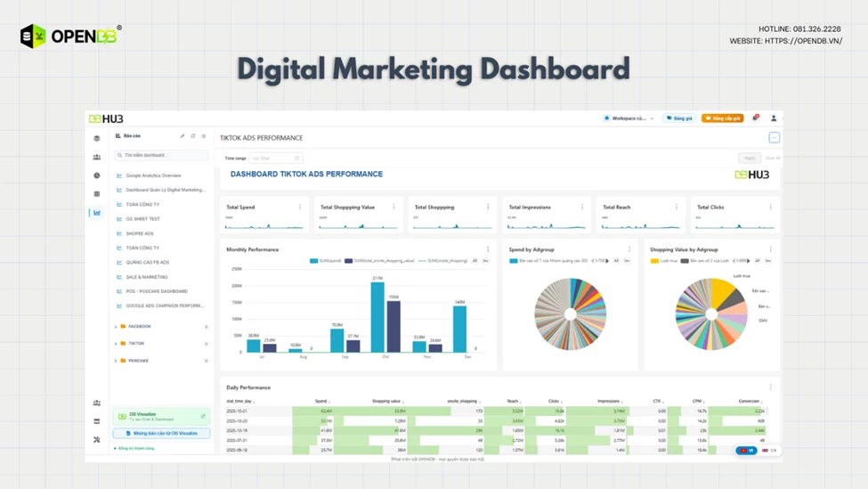Open Total Shoppping card options menu
This screenshot has width=868, height=489.
488,208
